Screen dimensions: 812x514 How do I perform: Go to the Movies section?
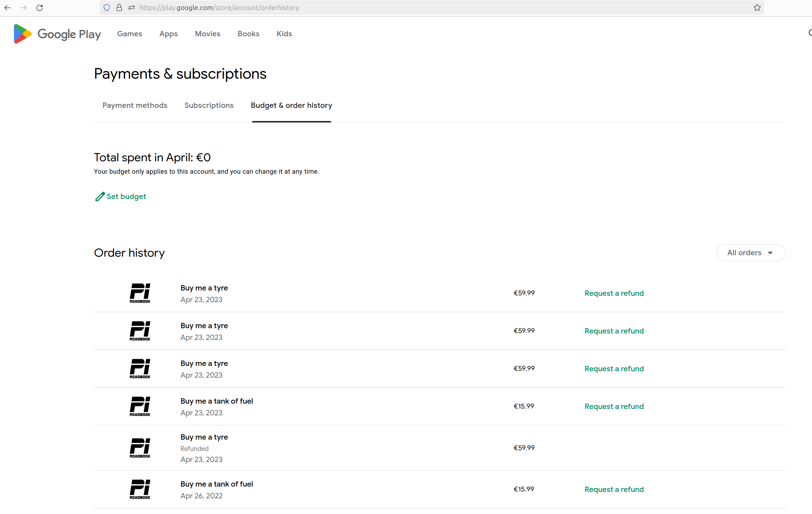pos(208,34)
